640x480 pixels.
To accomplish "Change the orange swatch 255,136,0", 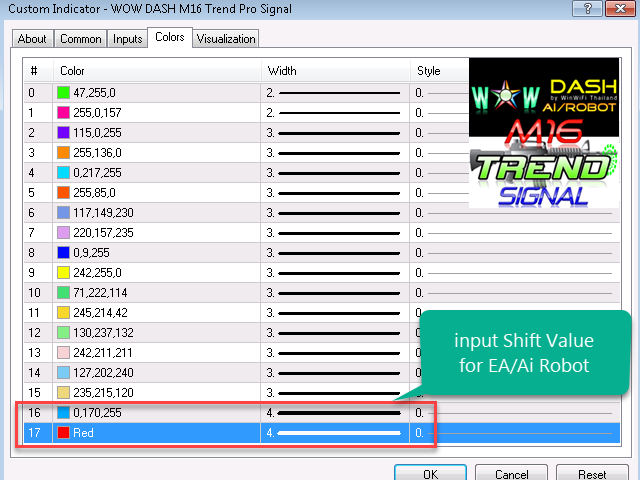I will click(63, 153).
